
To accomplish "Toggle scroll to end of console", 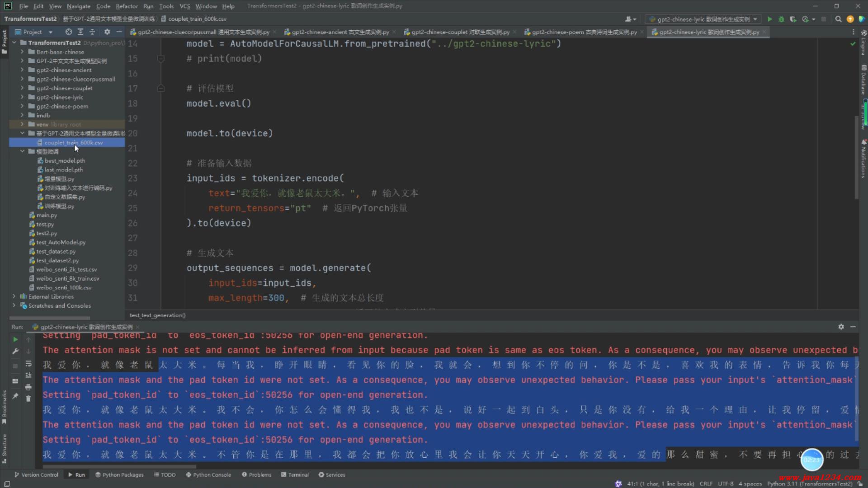I will click(x=28, y=375).
